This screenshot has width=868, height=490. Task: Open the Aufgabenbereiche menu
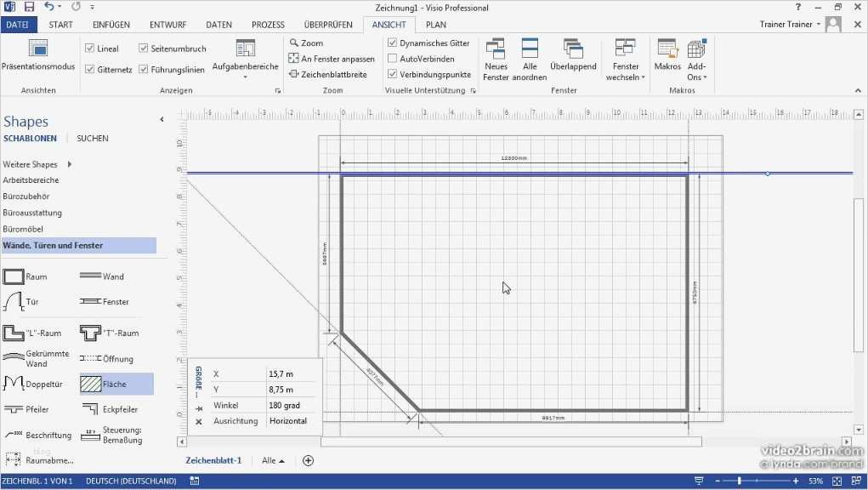245,59
